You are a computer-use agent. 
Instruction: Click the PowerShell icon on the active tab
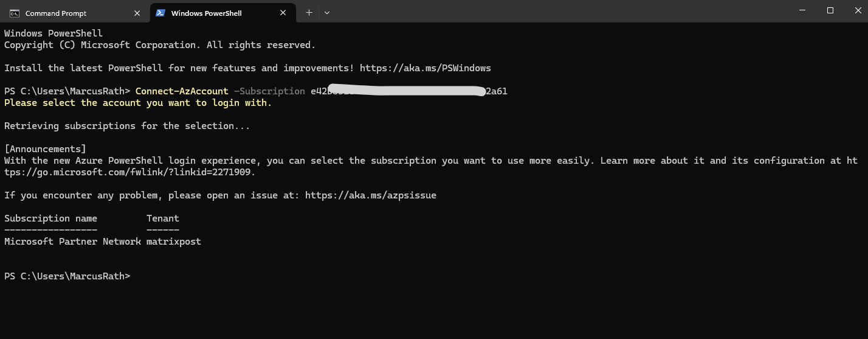click(160, 13)
